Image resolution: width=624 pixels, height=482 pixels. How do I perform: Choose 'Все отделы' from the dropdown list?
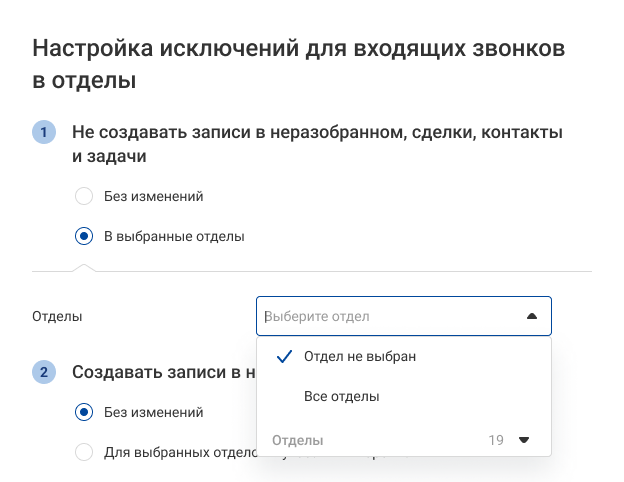point(341,397)
